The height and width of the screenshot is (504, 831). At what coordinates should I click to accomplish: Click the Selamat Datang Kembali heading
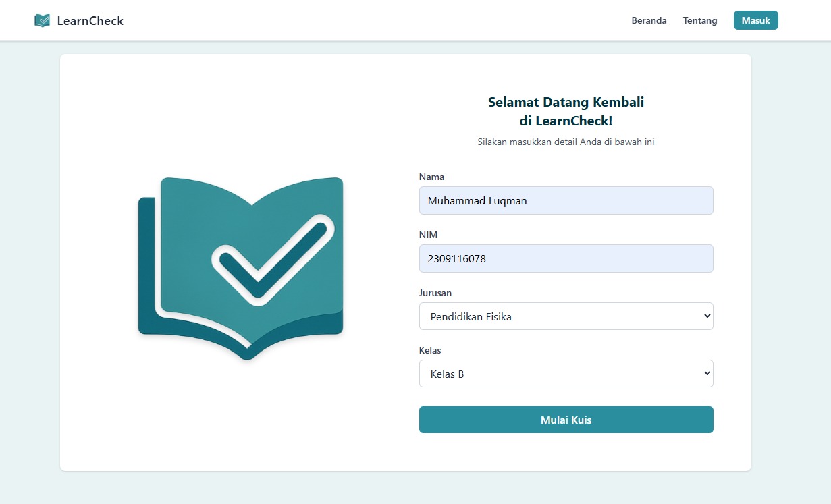pyautogui.click(x=566, y=111)
